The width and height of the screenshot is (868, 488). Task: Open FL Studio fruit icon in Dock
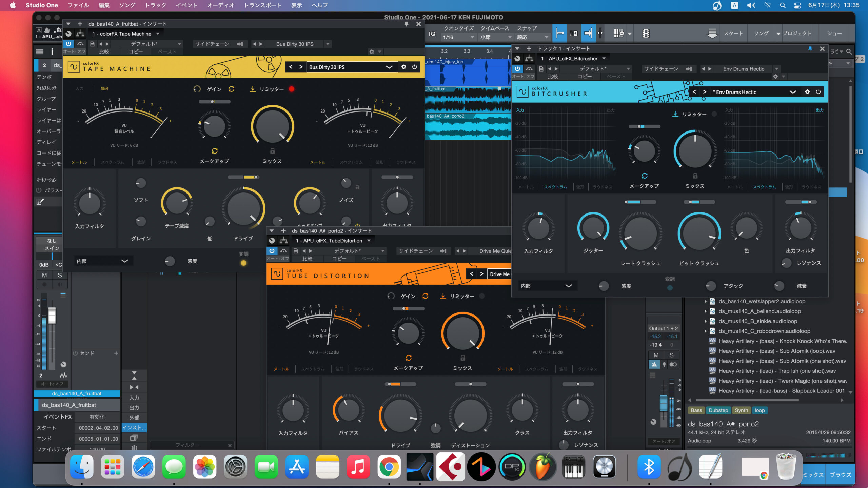pos(543,467)
